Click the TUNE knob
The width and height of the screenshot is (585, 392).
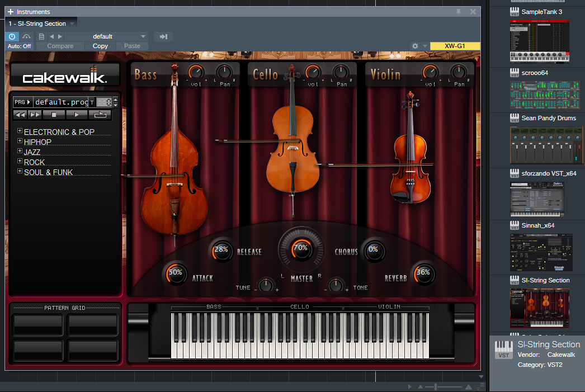[266, 285]
